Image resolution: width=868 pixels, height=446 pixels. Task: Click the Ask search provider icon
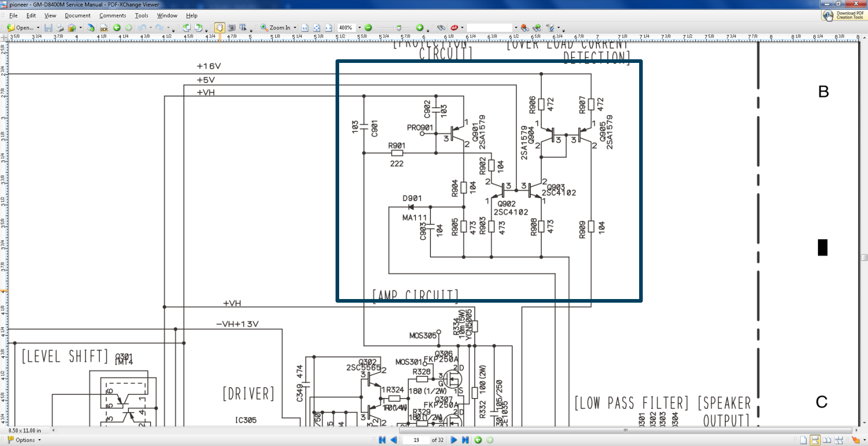[454, 28]
